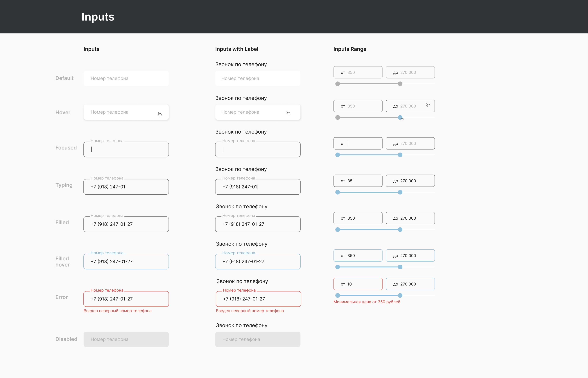Click the focused 'от' range field with cursor
588x378 pixels.
358,143
